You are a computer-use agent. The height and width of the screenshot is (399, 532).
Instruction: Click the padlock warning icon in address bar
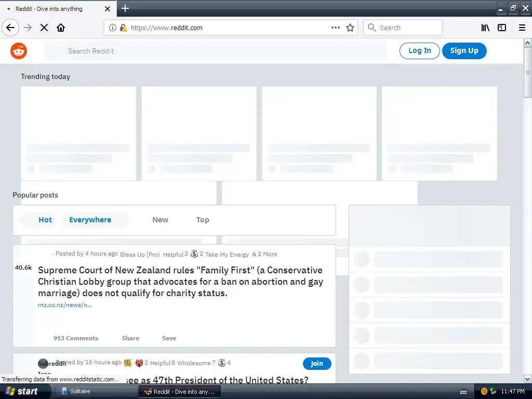tap(124, 28)
